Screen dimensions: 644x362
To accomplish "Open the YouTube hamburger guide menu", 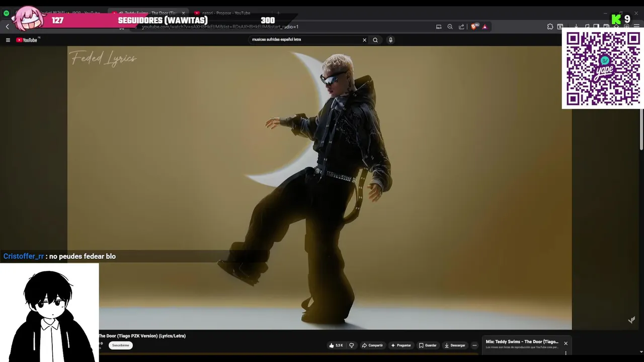I will pyautogui.click(x=8, y=40).
